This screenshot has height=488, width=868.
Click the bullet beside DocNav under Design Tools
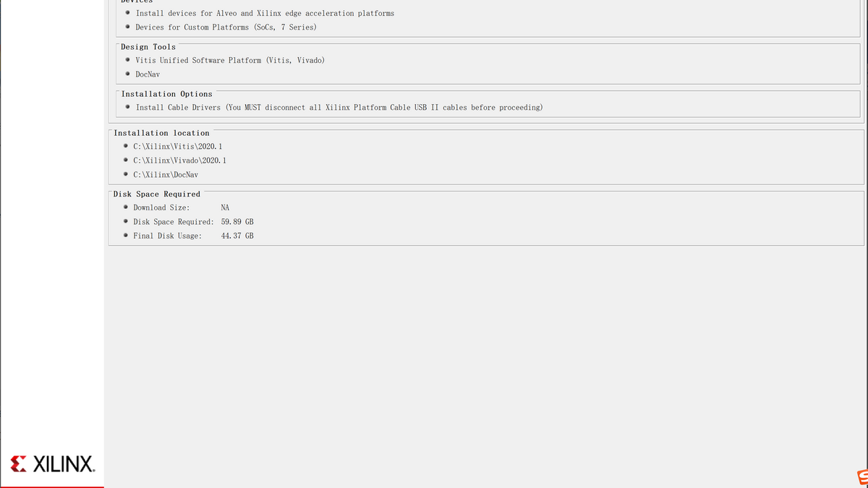(127, 74)
